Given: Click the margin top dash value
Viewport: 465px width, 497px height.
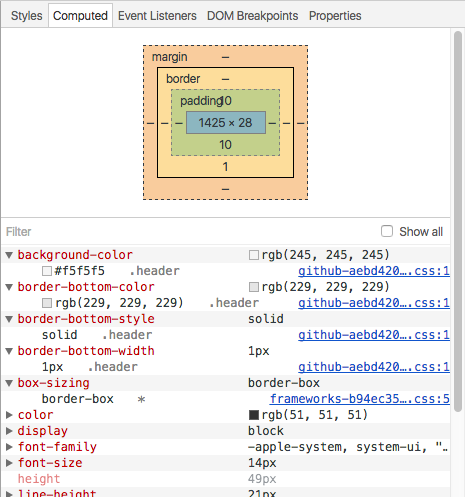Looking at the screenshot, I should click(x=225, y=57).
